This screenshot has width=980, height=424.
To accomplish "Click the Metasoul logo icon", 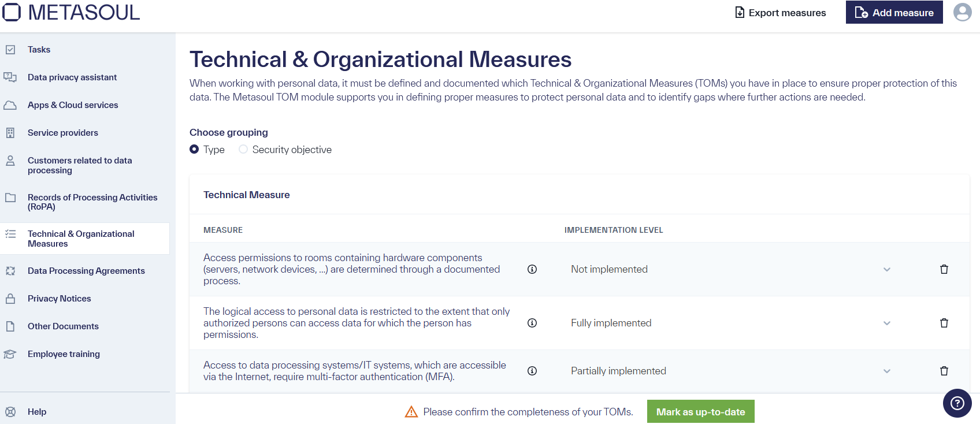I will (x=11, y=12).
